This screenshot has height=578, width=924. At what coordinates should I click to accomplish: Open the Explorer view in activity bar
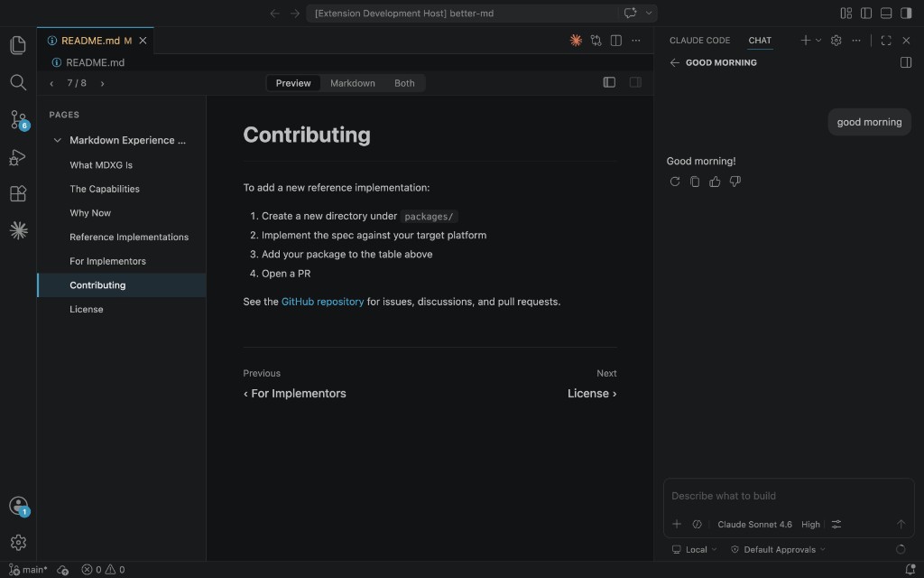(x=18, y=45)
